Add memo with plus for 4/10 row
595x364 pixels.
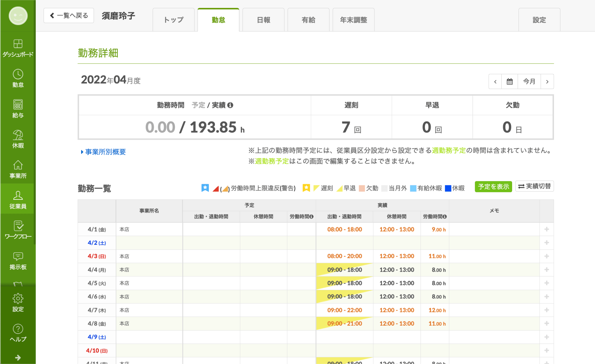pos(547,350)
